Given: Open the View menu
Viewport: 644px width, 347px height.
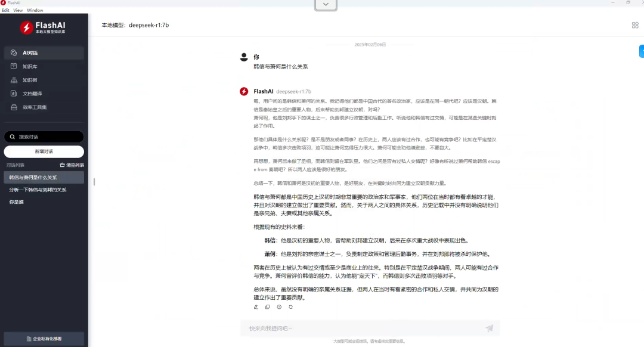Looking at the screenshot, I should pyautogui.click(x=18, y=10).
